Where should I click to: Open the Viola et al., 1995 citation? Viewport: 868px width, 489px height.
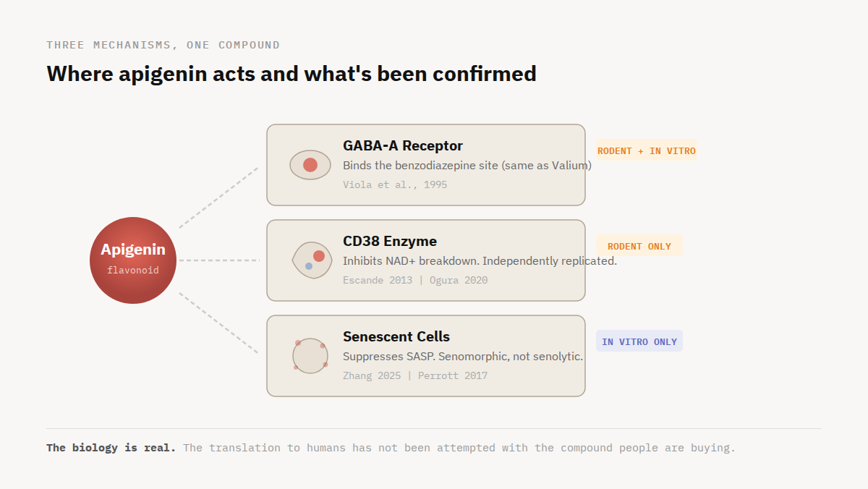click(x=395, y=184)
